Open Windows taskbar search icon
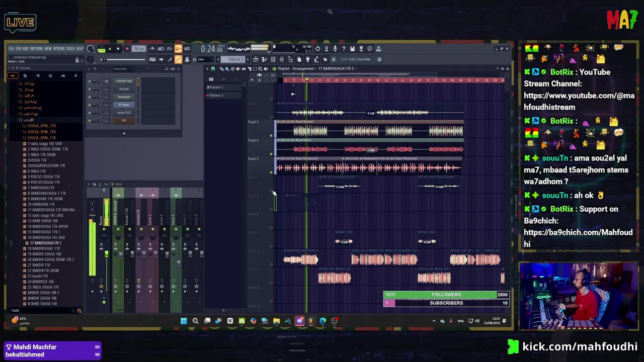Screen dimensions: 644x362 pyautogui.click(x=195, y=321)
